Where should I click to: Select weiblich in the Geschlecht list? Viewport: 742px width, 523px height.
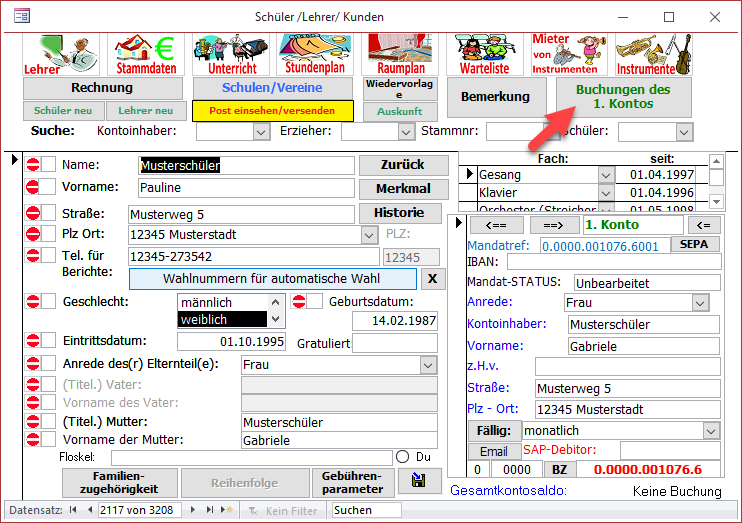click(221, 319)
